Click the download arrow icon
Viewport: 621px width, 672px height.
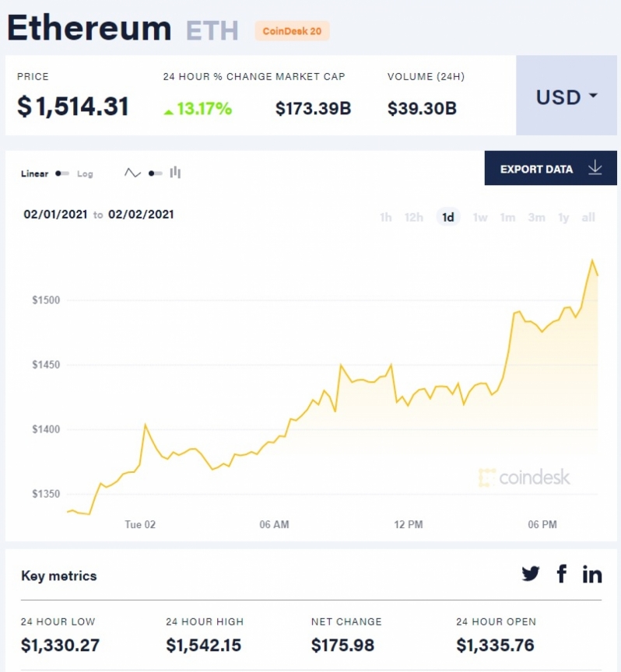595,168
